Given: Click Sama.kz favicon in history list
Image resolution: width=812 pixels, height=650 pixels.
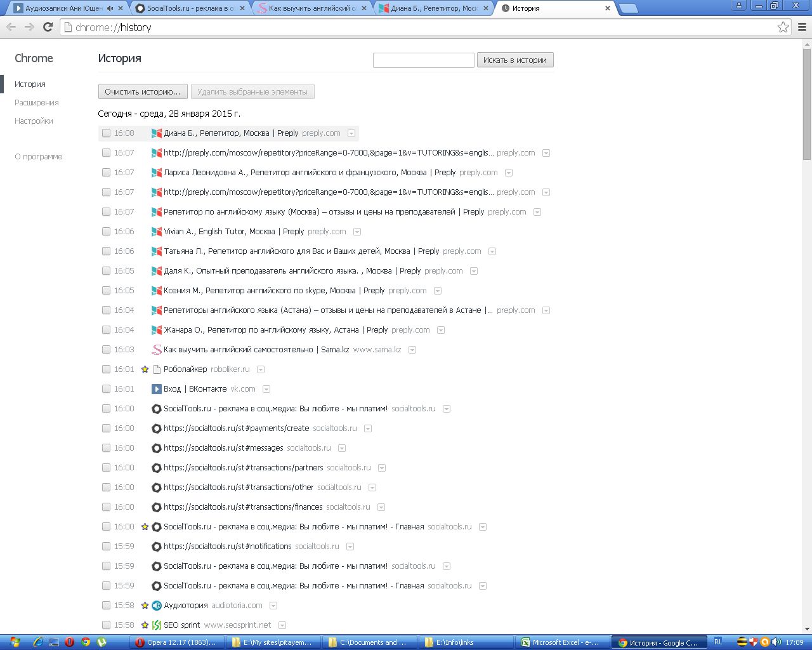Looking at the screenshot, I should pyautogui.click(x=156, y=350).
